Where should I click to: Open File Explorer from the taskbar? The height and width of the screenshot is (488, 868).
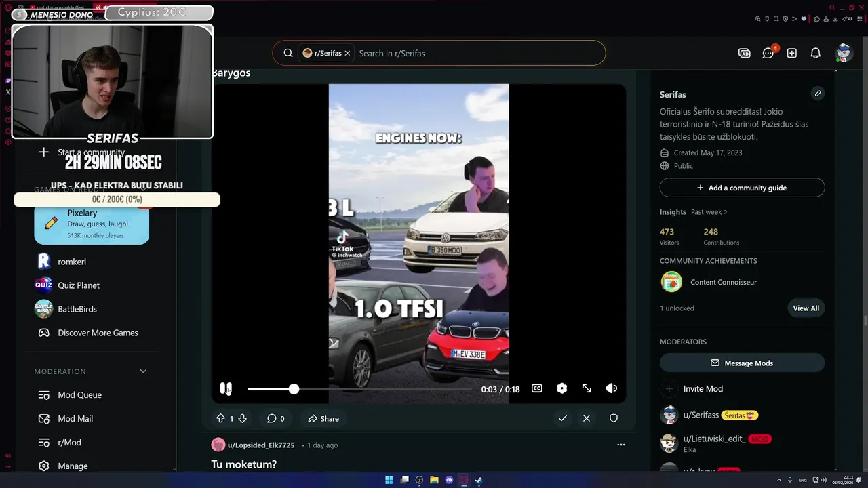(x=434, y=480)
